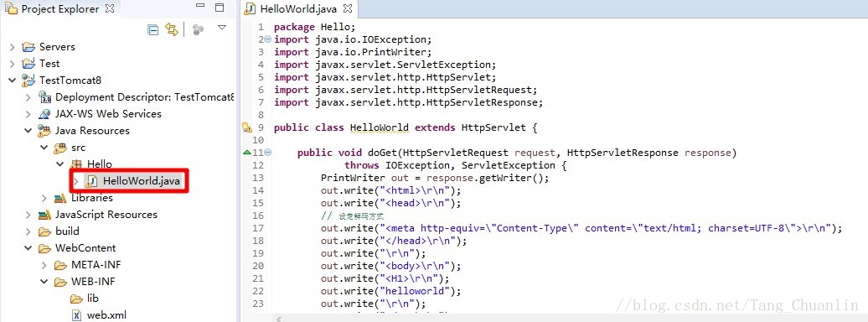Screen dimensions: 868x322
Task: Select the Project Explorer tab
Action: [x=59, y=9]
